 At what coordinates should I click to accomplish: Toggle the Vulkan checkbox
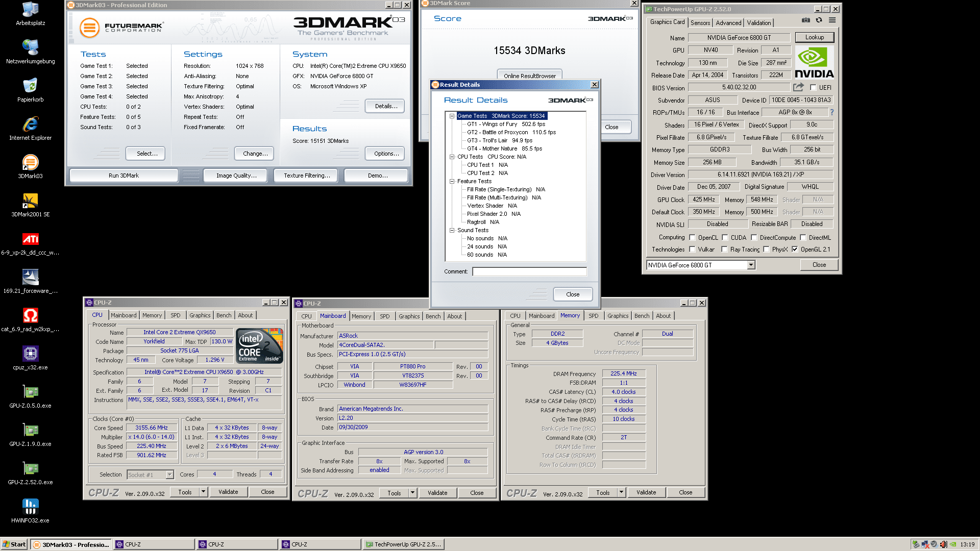click(x=692, y=249)
